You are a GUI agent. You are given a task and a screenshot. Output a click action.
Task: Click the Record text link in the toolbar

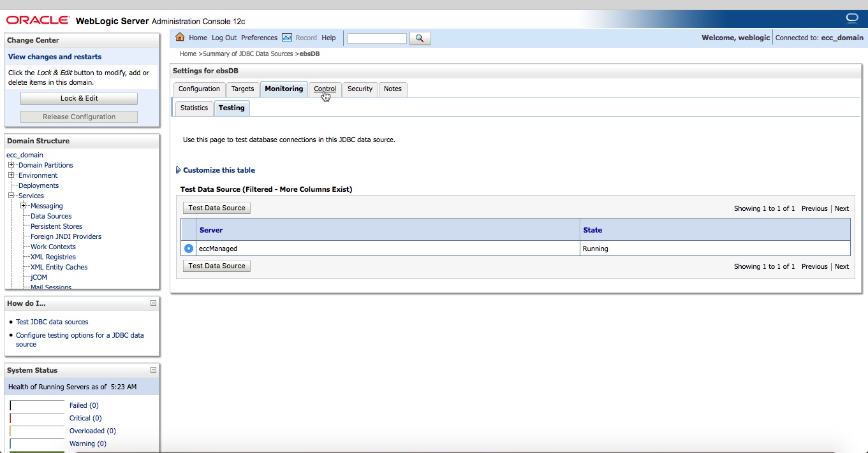click(x=306, y=38)
